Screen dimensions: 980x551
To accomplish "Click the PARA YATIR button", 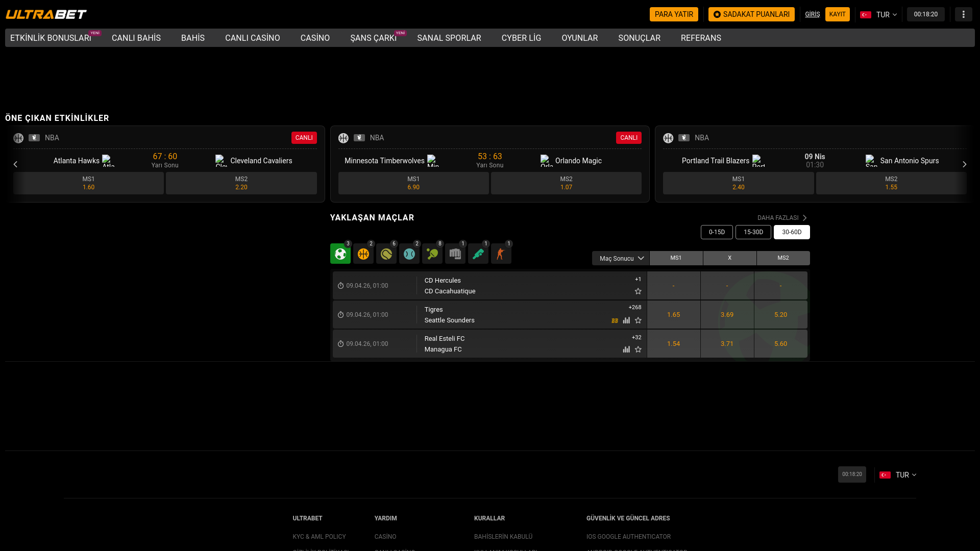I will pos(674,14).
